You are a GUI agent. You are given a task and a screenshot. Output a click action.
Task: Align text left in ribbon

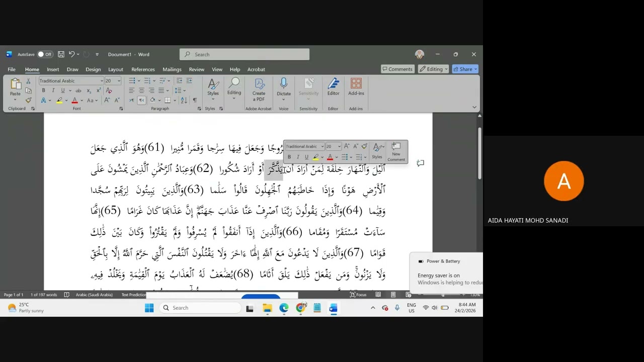tap(131, 90)
